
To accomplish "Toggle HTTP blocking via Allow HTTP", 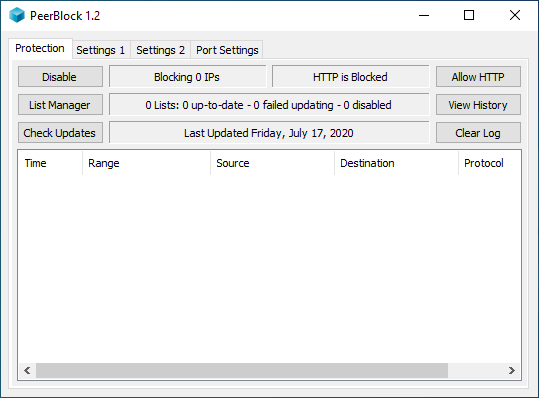I will pyautogui.click(x=478, y=77).
